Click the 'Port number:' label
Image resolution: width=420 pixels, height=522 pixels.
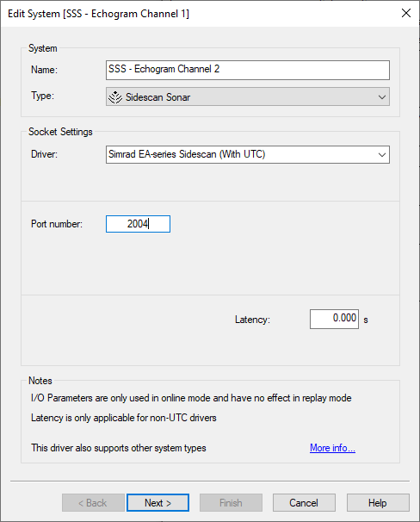[x=57, y=224]
